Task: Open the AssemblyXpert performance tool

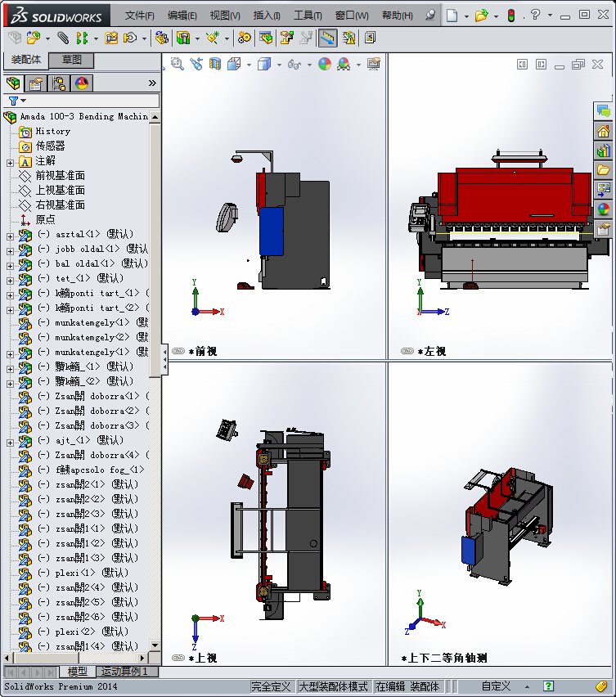Action: pos(348,38)
